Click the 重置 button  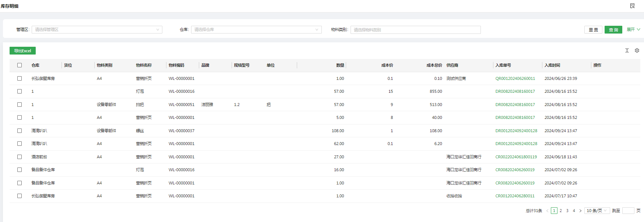[593, 30]
